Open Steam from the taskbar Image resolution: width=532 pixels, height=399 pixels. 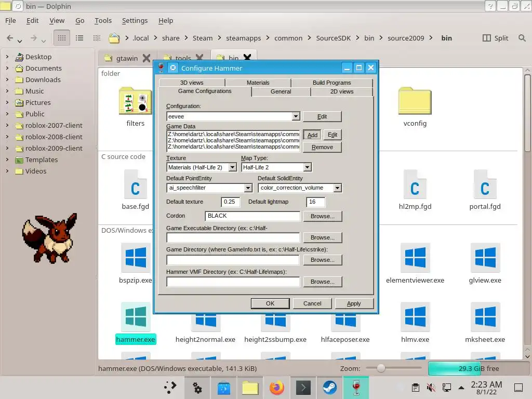(x=329, y=388)
